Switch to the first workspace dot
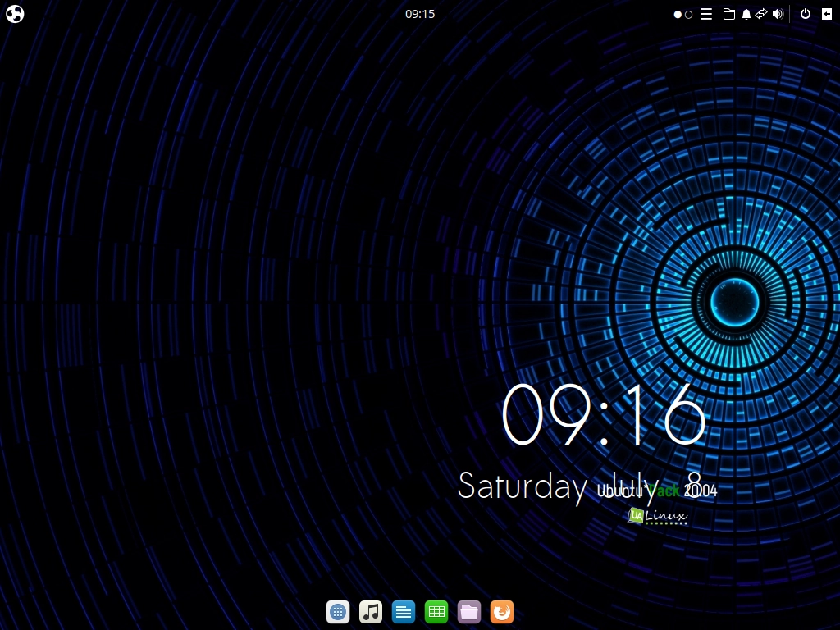 [678, 15]
